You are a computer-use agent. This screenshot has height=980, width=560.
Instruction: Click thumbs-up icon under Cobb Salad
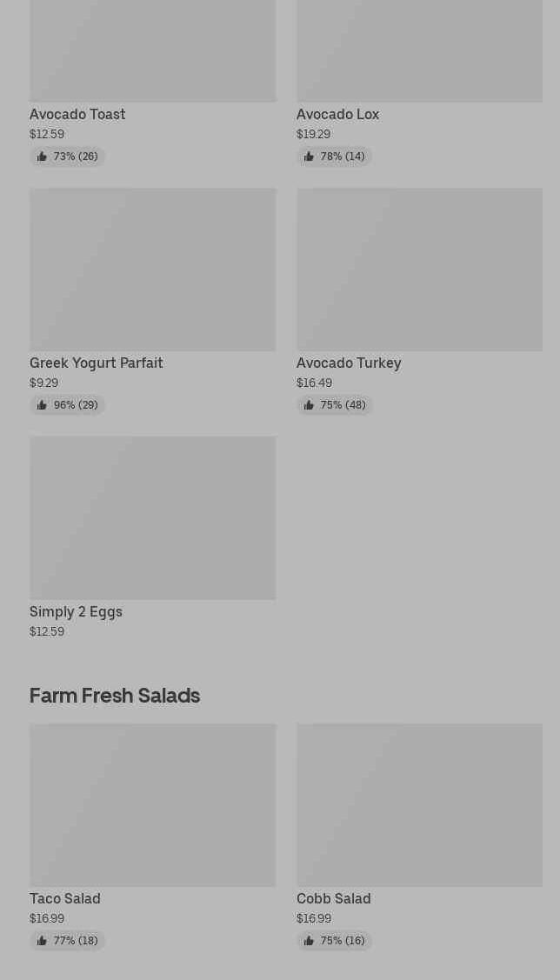tap(309, 941)
